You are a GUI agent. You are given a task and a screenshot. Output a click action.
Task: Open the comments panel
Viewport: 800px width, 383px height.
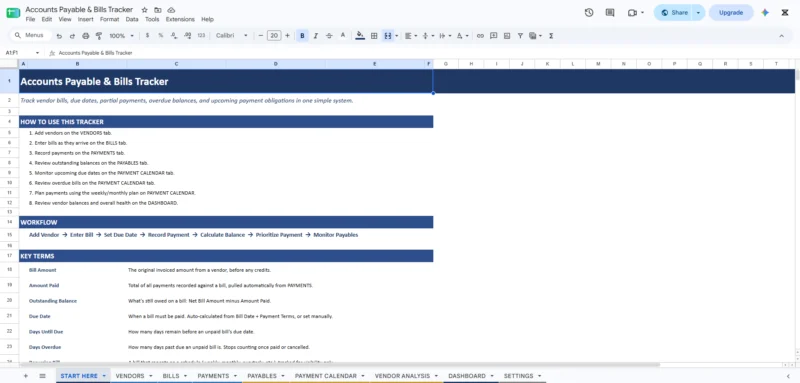point(610,13)
